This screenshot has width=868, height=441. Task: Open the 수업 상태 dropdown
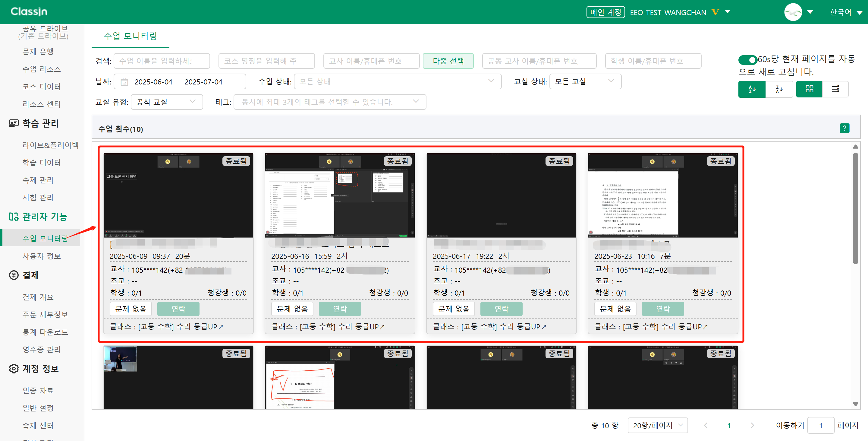[398, 81]
